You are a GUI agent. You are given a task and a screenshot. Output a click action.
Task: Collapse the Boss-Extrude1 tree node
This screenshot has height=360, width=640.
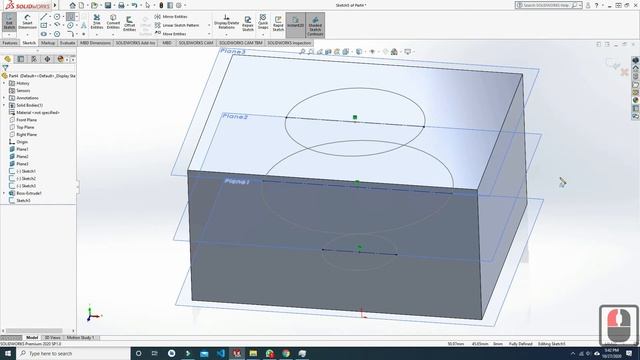[x=4, y=193]
